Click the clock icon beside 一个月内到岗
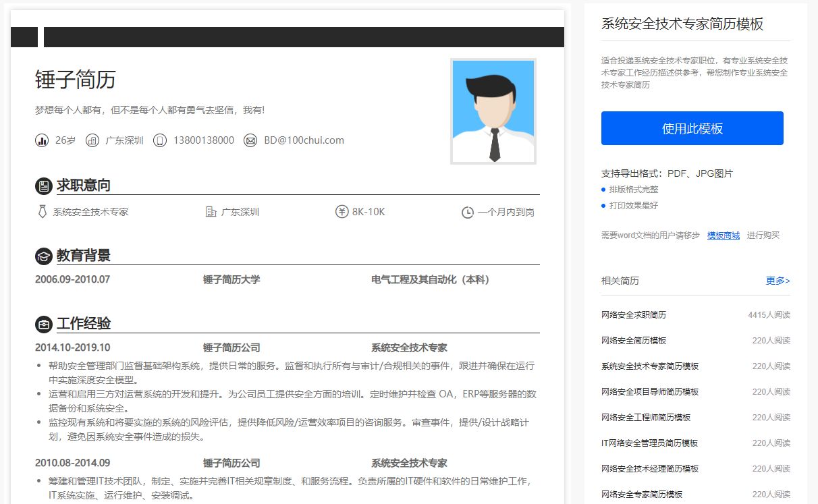Image resolution: width=818 pixels, height=504 pixels. pos(467,211)
